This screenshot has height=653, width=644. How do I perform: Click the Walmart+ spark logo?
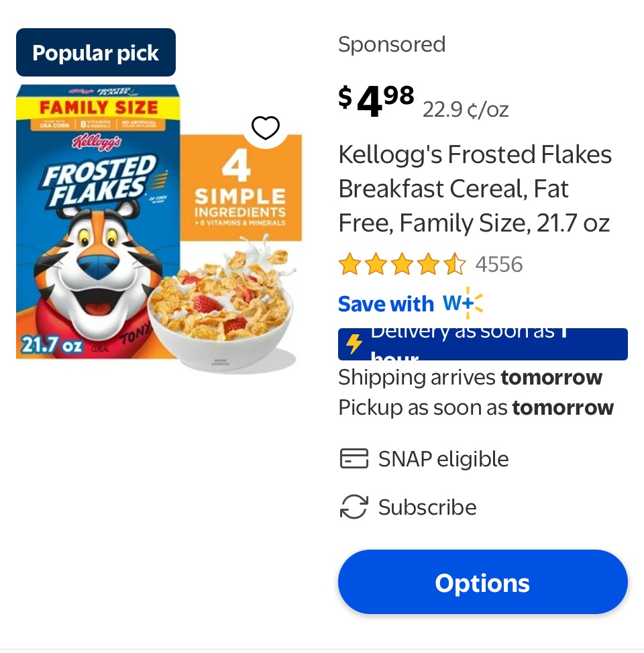tap(464, 303)
